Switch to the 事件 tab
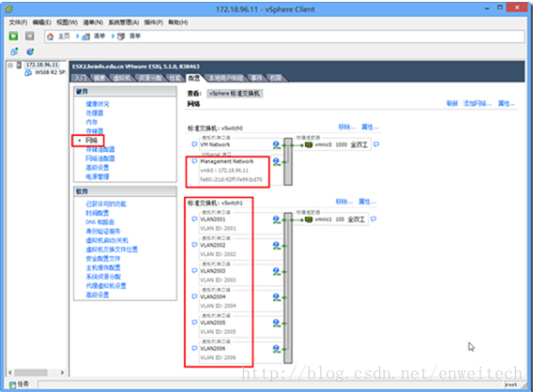The height and width of the screenshot is (392, 533). [x=256, y=78]
